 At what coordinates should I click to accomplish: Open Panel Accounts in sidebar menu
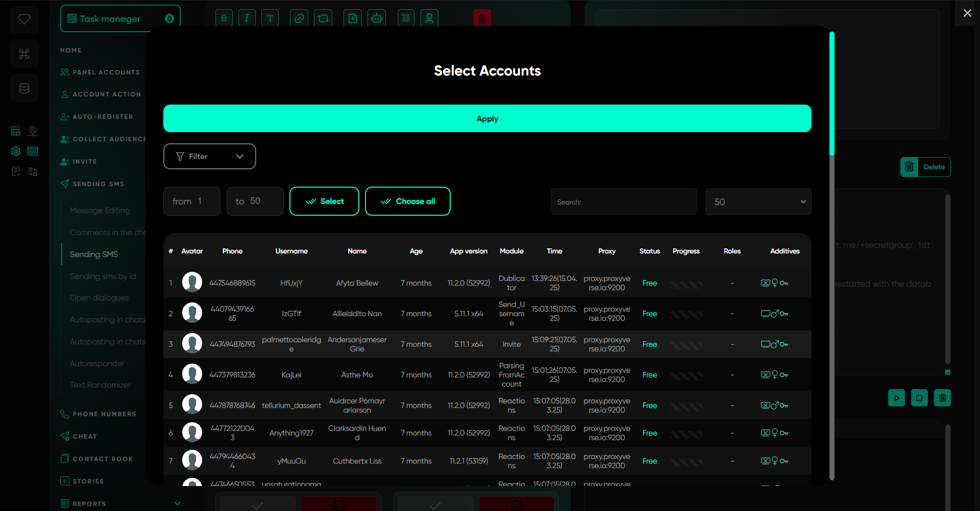coord(106,72)
